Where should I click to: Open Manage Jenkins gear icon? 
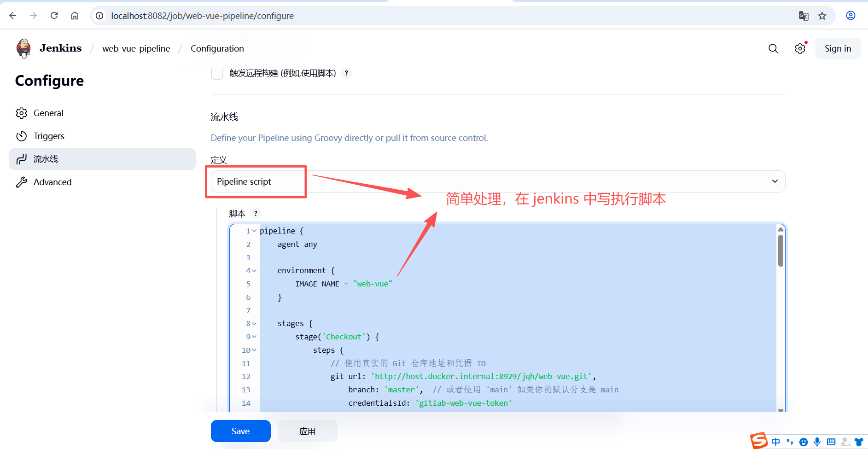pos(800,48)
